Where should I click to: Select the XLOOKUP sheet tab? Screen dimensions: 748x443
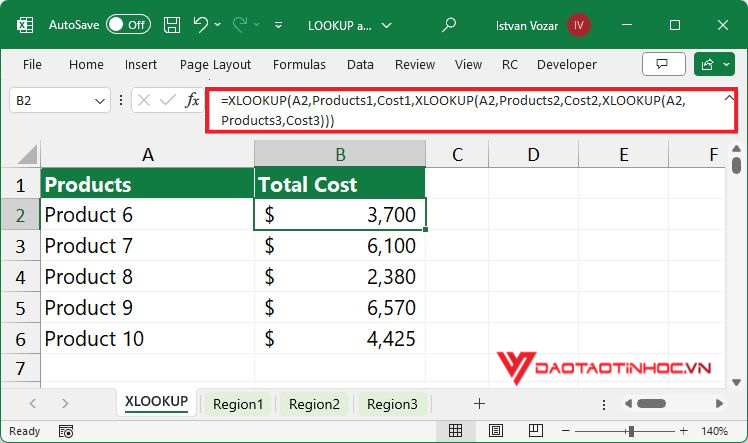[156, 402]
